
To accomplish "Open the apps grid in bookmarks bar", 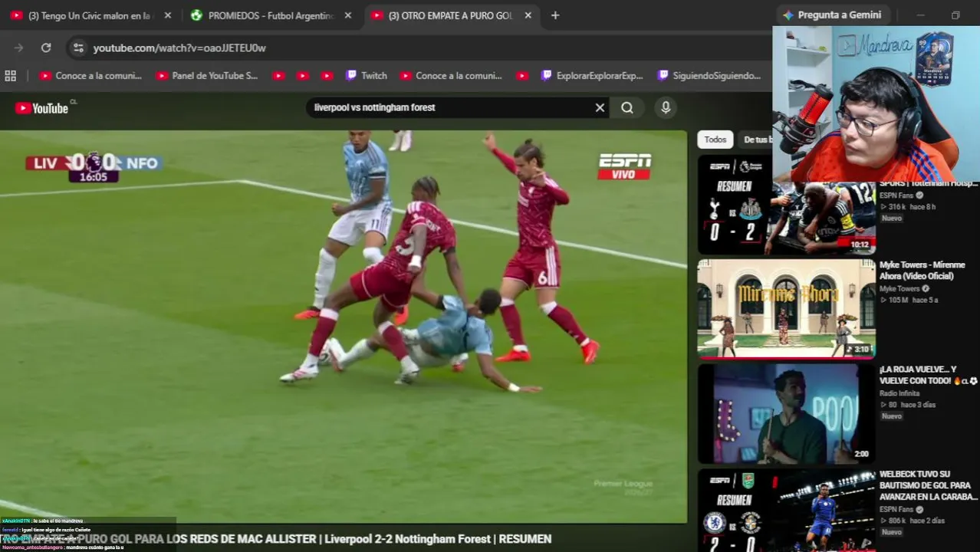I will (11, 76).
